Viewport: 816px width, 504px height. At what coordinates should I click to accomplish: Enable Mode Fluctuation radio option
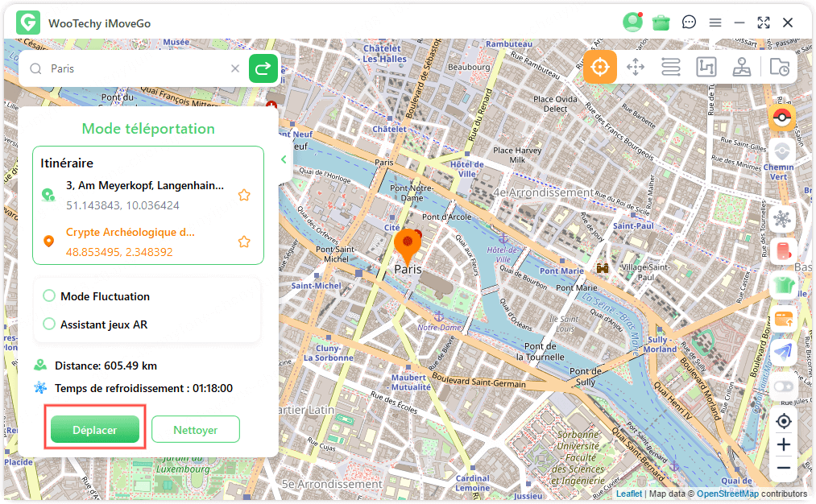[49, 296]
